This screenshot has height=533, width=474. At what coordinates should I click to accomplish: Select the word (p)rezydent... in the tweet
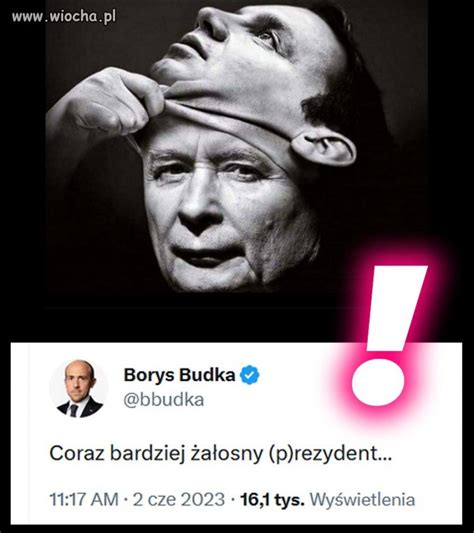point(330,454)
